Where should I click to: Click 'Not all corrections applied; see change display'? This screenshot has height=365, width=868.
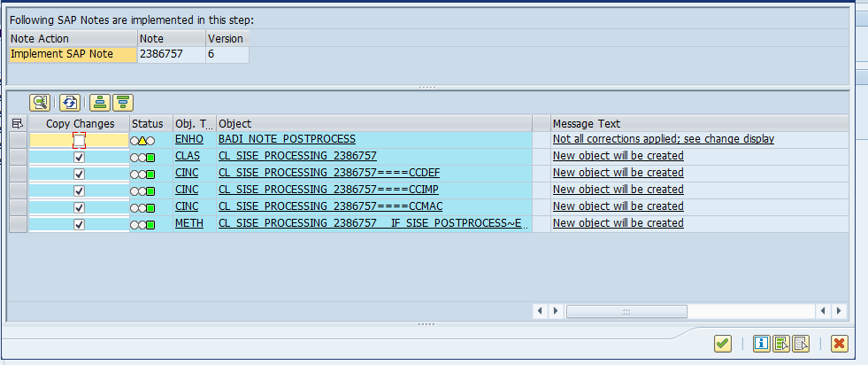pyautogui.click(x=664, y=139)
